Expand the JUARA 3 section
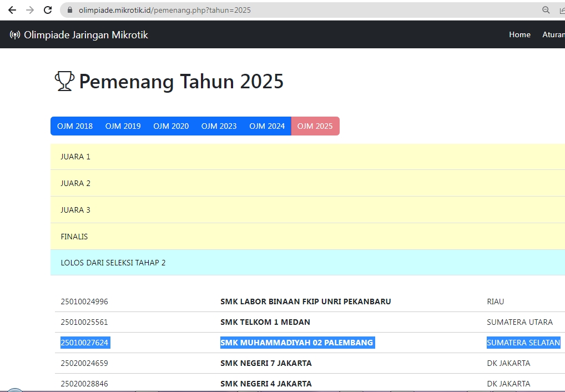 point(75,210)
